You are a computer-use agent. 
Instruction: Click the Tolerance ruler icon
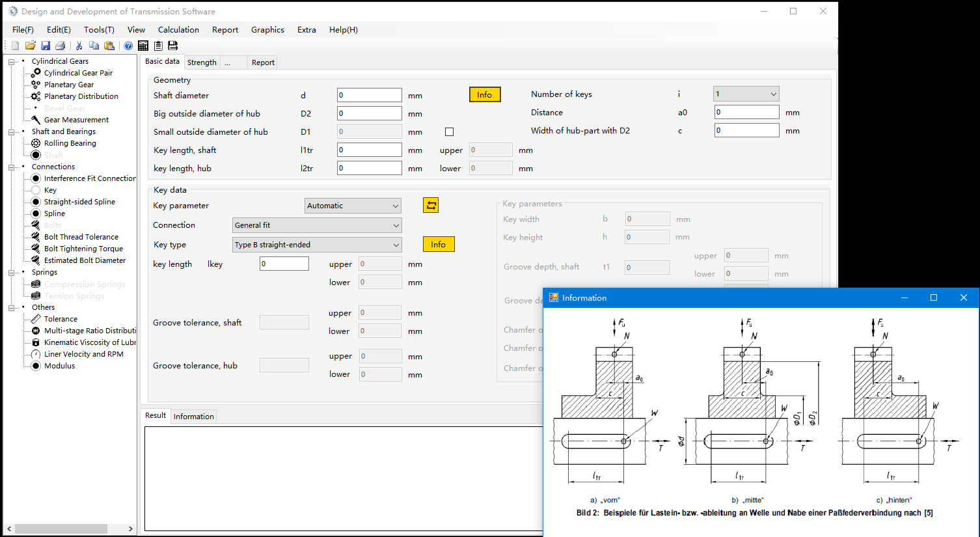coord(36,319)
